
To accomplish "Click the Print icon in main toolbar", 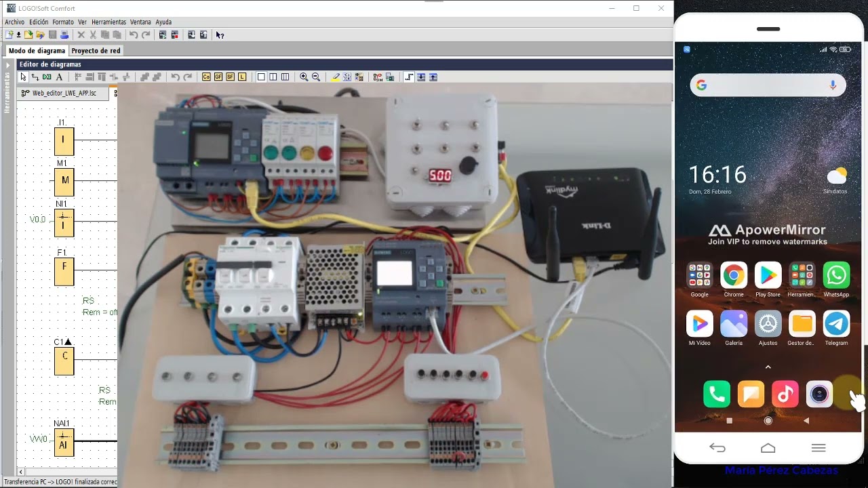I will click(64, 35).
